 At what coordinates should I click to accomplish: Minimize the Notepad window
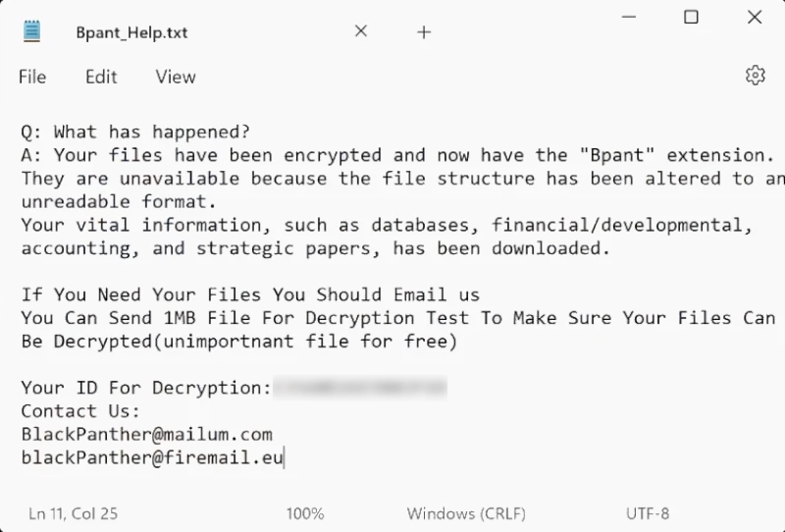(628, 17)
